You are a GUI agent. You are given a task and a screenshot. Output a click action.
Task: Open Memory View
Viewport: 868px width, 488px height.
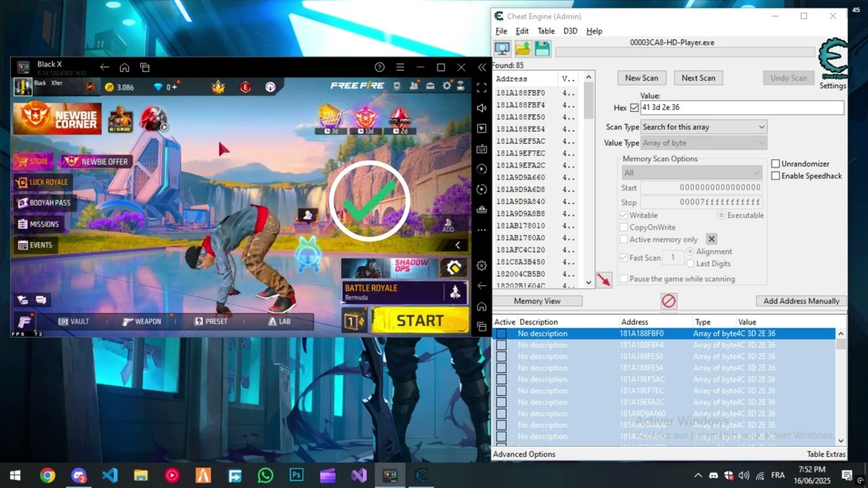pos(537,301)
